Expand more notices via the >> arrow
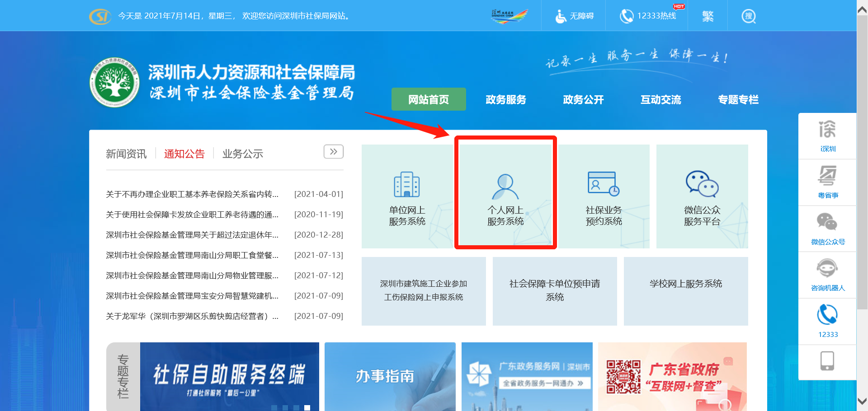This screenshot has height=411, width=868. 334,151
